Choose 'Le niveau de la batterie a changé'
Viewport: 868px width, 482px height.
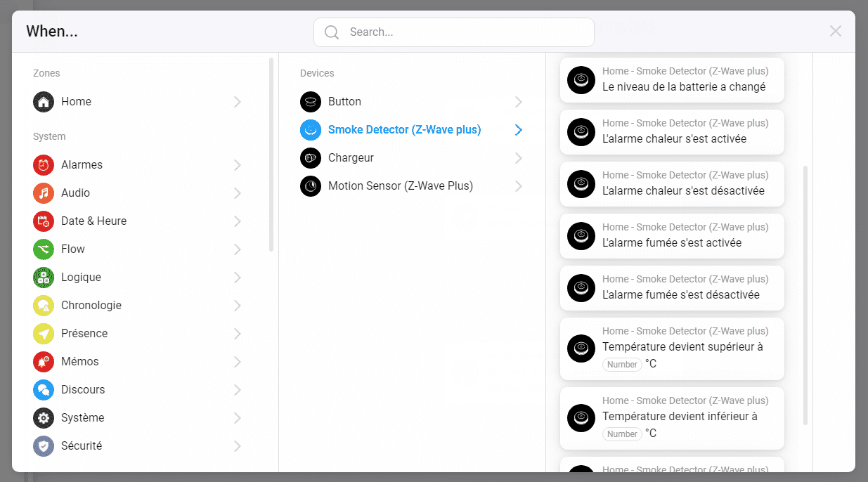pos(672,80)
